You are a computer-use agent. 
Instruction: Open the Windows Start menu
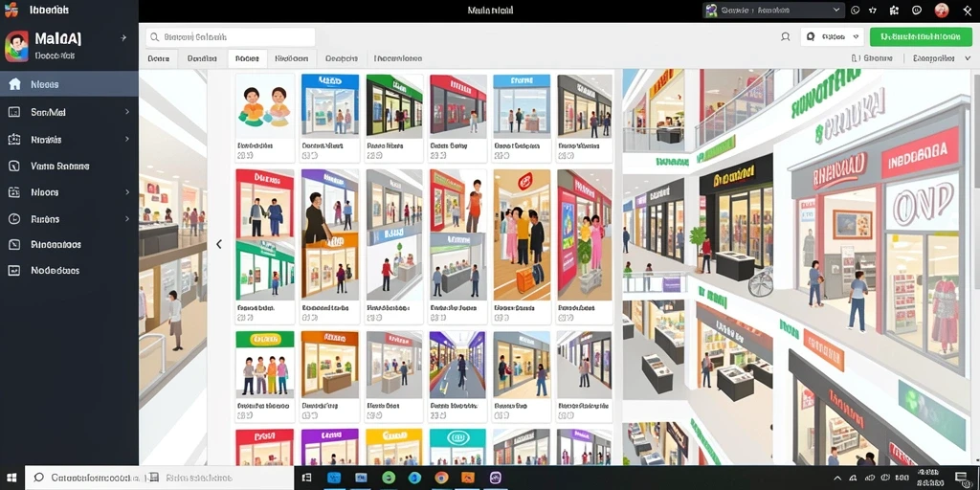[x=11, y=479]
